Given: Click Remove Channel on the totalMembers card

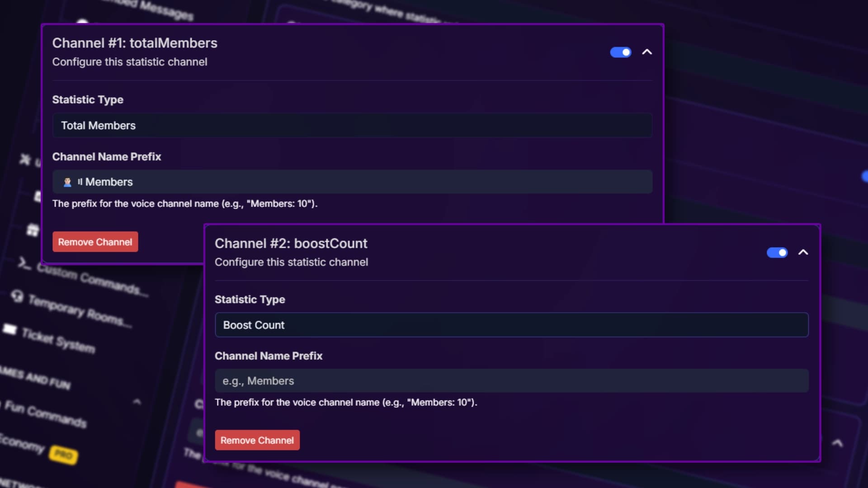Looking at the screenshot, I should (95, 242).
